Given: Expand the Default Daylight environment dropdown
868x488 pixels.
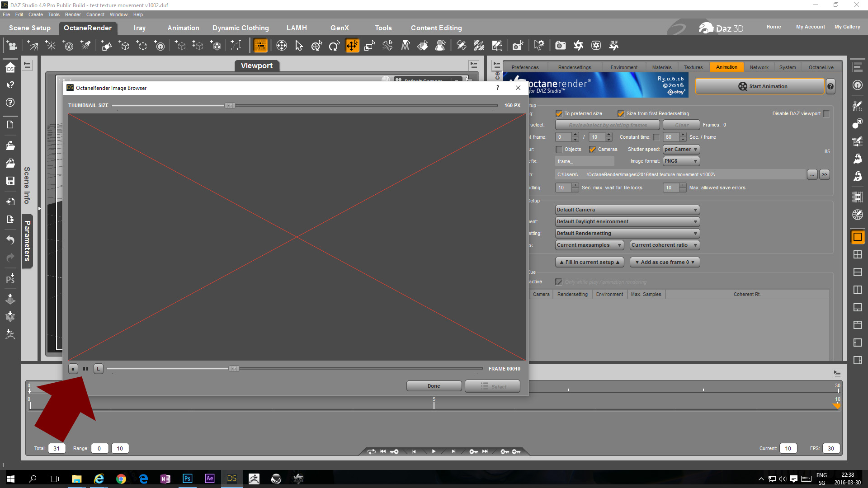Looking at the screenshot, I should (627, 221).
